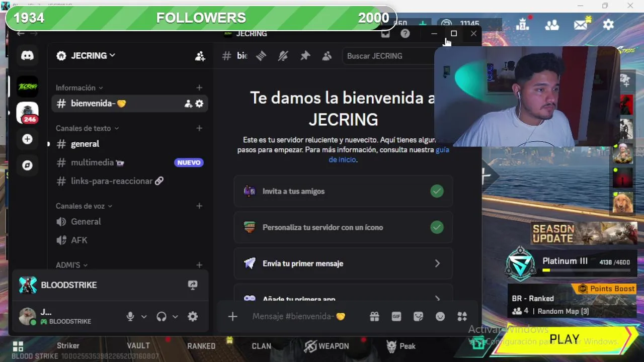Collapse the Información category
This screenshot has width=644, height=362.
[79, 88]
